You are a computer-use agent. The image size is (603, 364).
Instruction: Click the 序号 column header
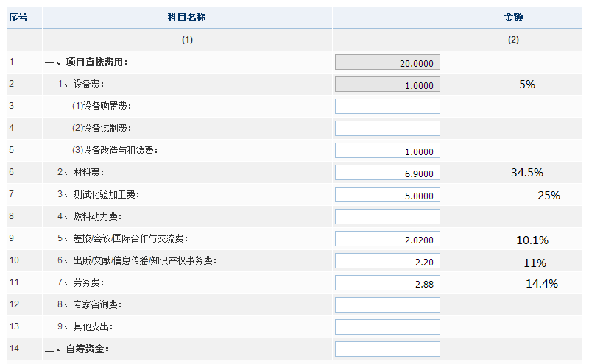(x=18, y=17)
